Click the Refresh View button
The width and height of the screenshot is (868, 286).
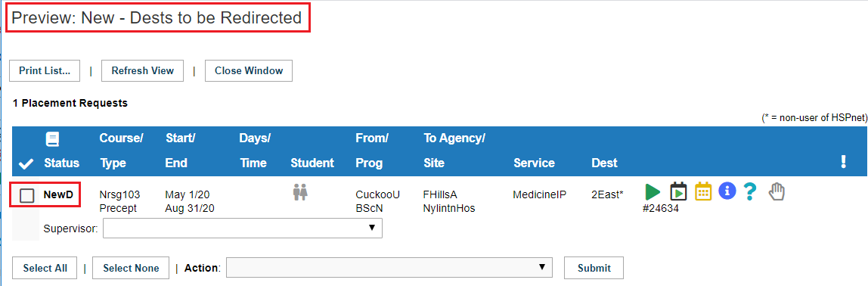click(142, 70)
